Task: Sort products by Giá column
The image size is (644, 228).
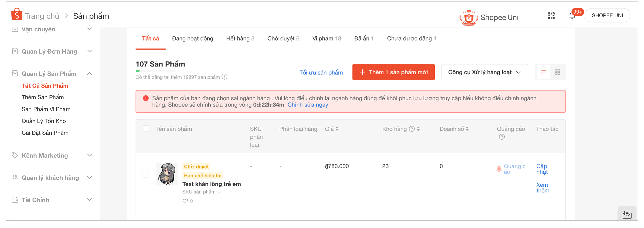Action: 337,129
